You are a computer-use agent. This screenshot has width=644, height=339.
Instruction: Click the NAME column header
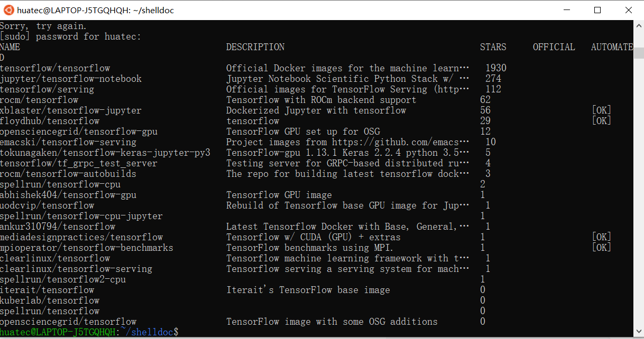click(x=11, y=46)
